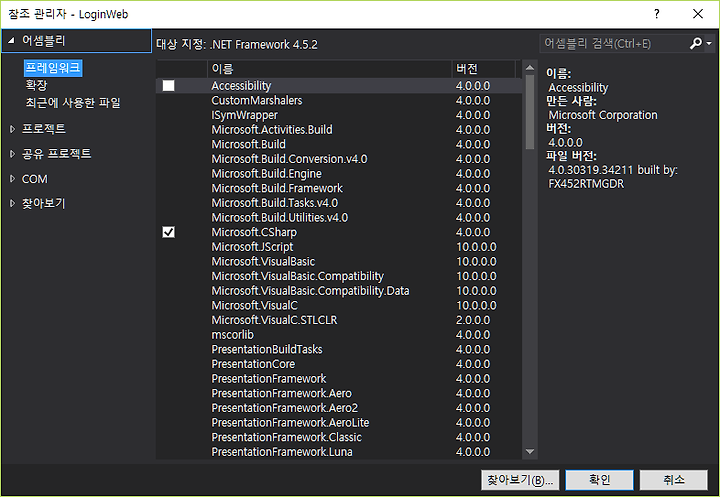The height and width of the screenshot is (497, 720).
Task: Expand the 공유 프로젝트 node
Action: point(12,154)
